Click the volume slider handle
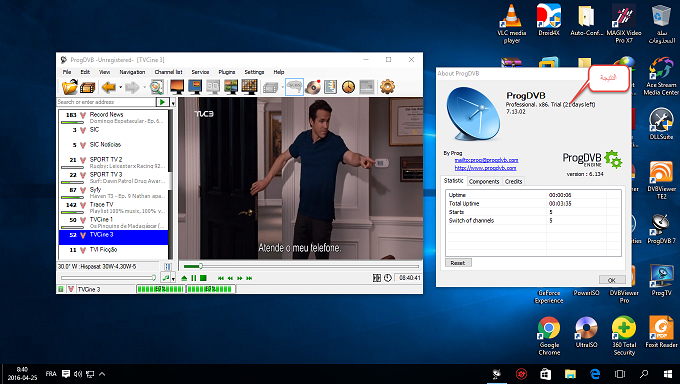 (x=154, y=278)
